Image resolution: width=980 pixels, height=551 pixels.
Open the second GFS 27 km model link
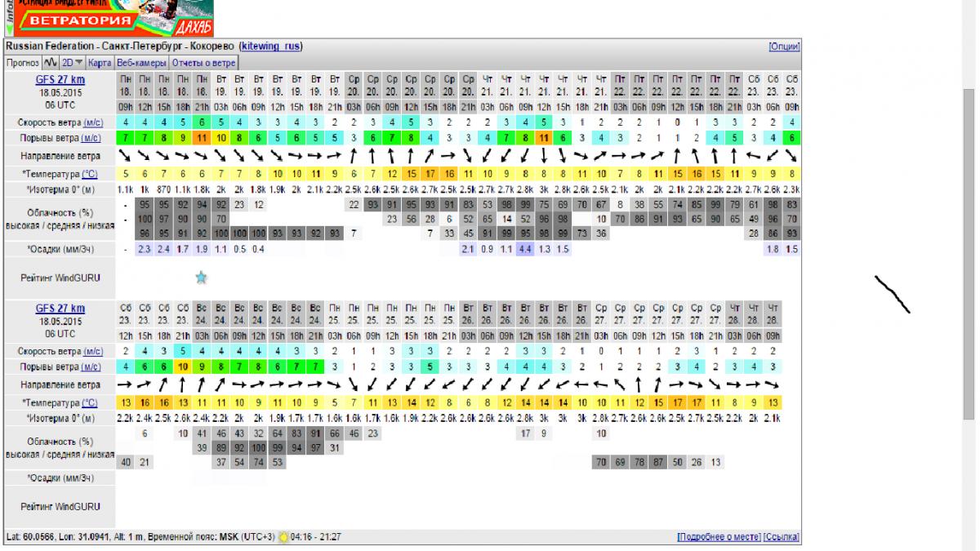(60, 309)
